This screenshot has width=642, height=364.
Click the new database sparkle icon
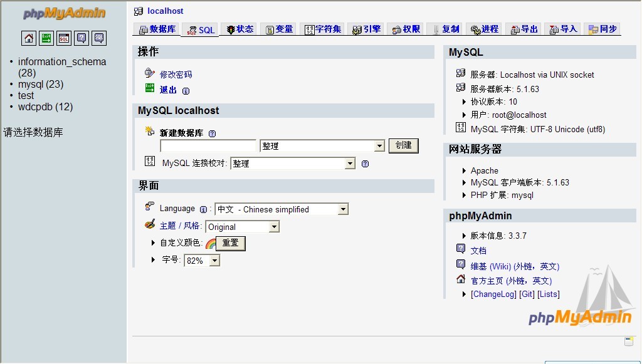pos(149,131)
